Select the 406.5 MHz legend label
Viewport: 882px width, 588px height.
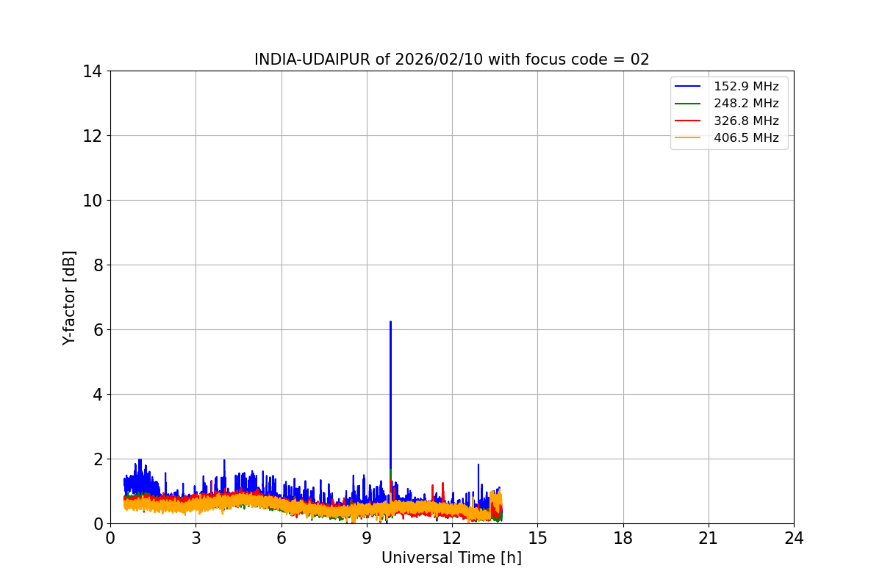click(x=746, y=137)
